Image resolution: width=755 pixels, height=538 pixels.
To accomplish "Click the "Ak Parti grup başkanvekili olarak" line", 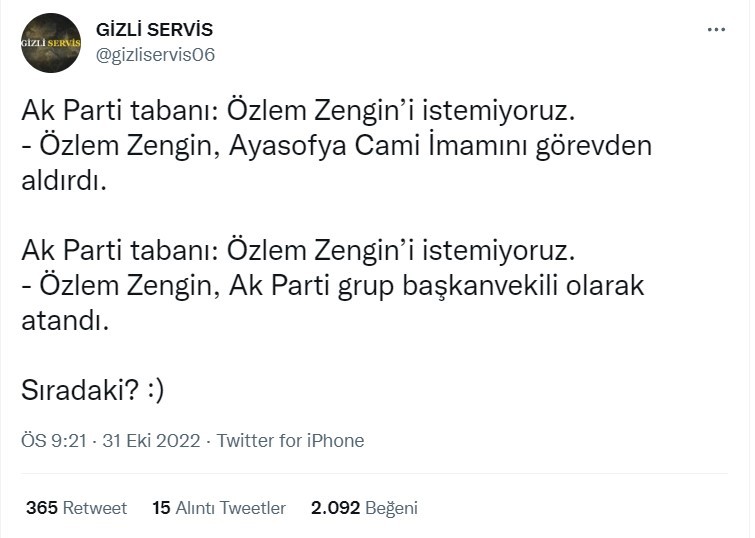I will pos(333,285).
